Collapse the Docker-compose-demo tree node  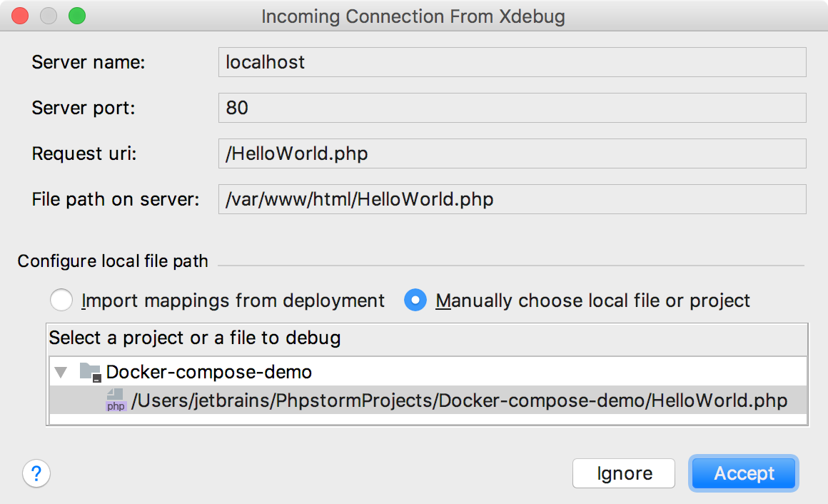(x=61, y=372)
